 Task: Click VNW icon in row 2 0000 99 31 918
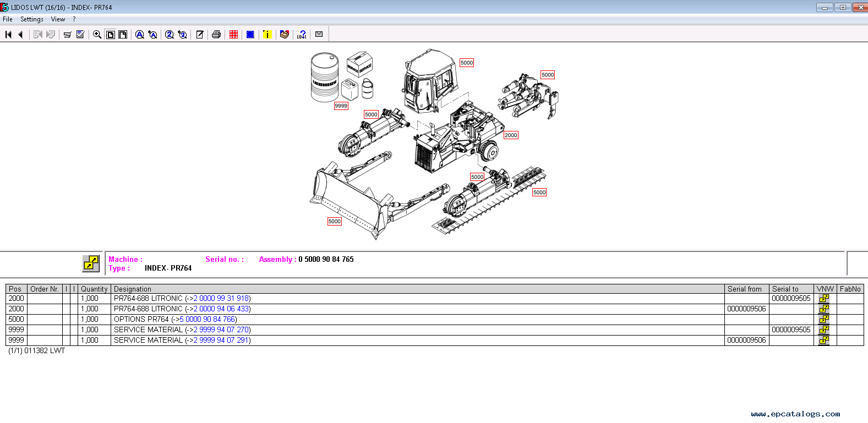[824, 298]
